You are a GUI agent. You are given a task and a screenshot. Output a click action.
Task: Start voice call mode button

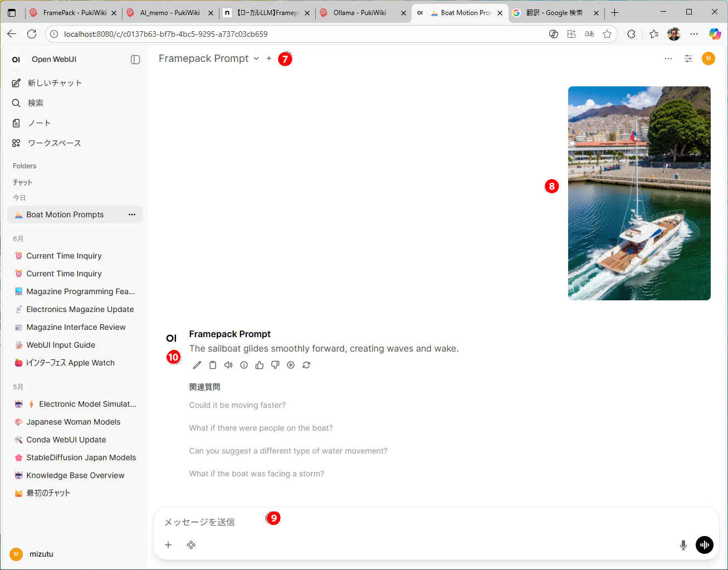pyautogui.click(x=705, y=545)
